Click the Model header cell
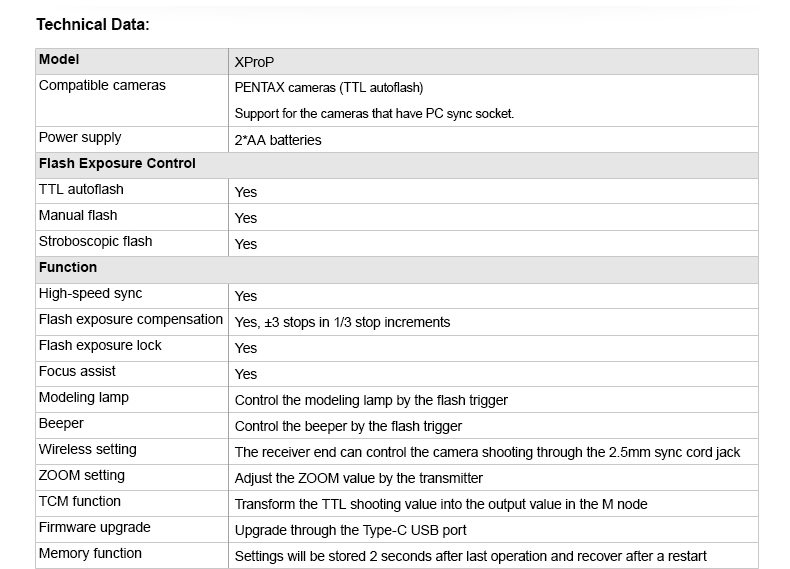Viewport: 790px width, 569px height. click(x=59, y=60)
